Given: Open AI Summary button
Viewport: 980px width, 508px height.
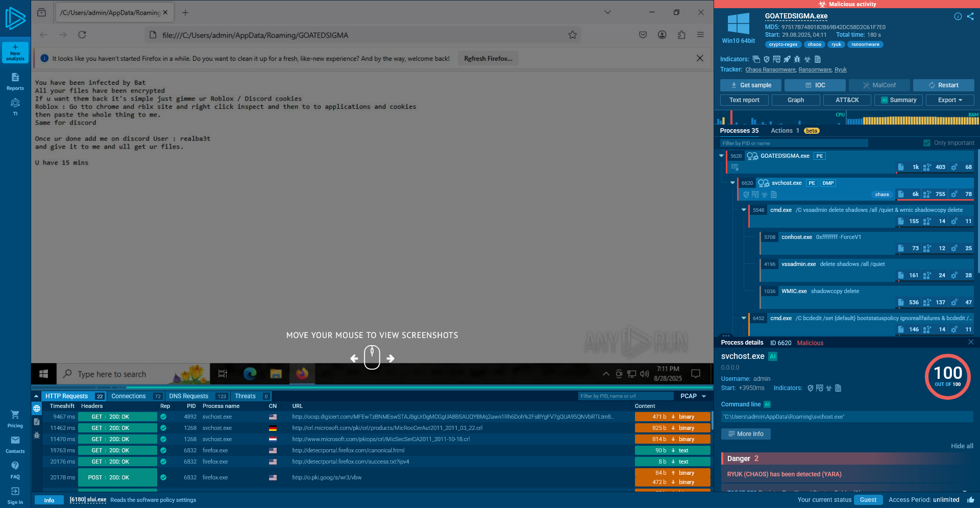Looking at the screenshot, I should click(898, 100).
